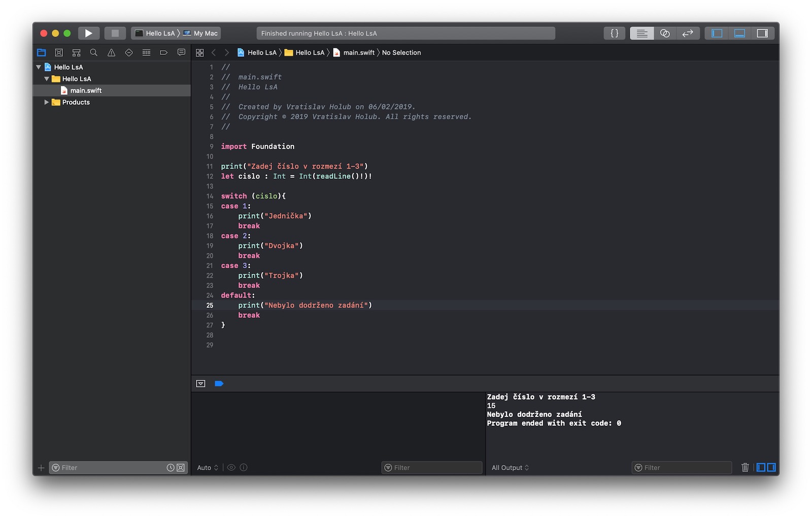
Task: Open the Auto variables view dropdown
Action: [x=208, y=468]
